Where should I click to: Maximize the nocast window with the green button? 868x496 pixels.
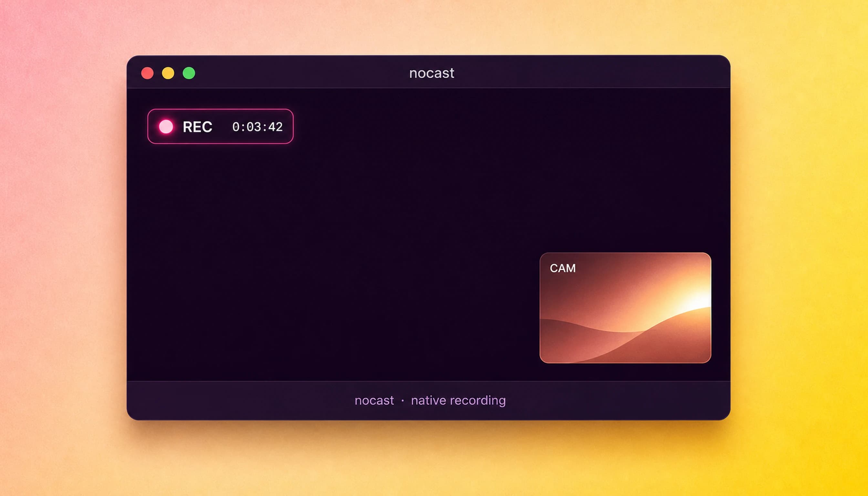(189, 73)
